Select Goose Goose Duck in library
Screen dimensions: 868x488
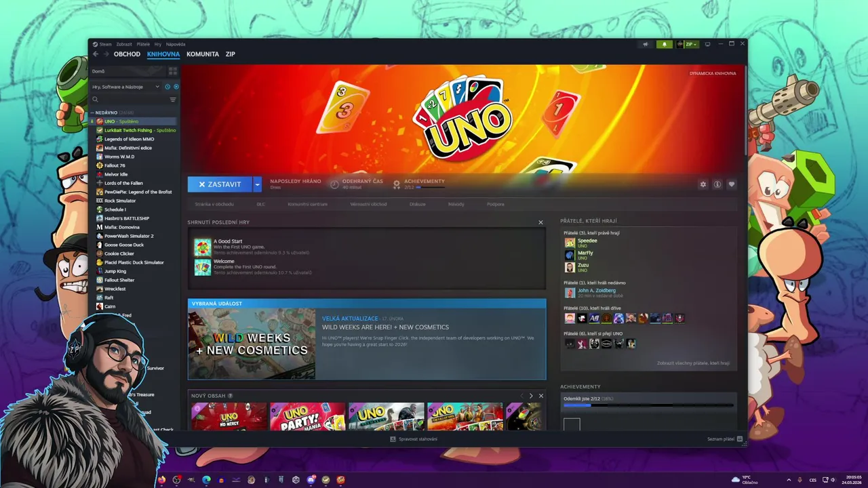point(124,245)
